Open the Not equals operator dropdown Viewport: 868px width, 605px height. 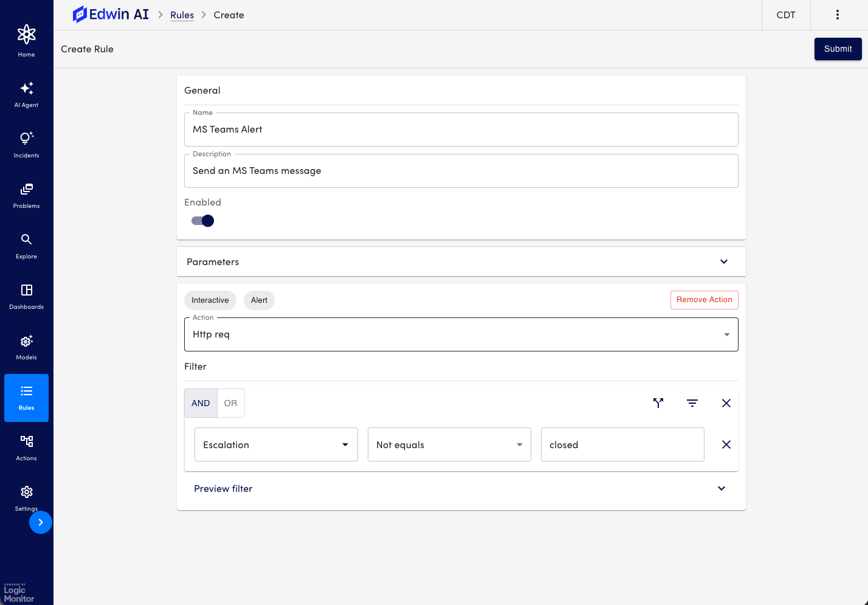449,444
